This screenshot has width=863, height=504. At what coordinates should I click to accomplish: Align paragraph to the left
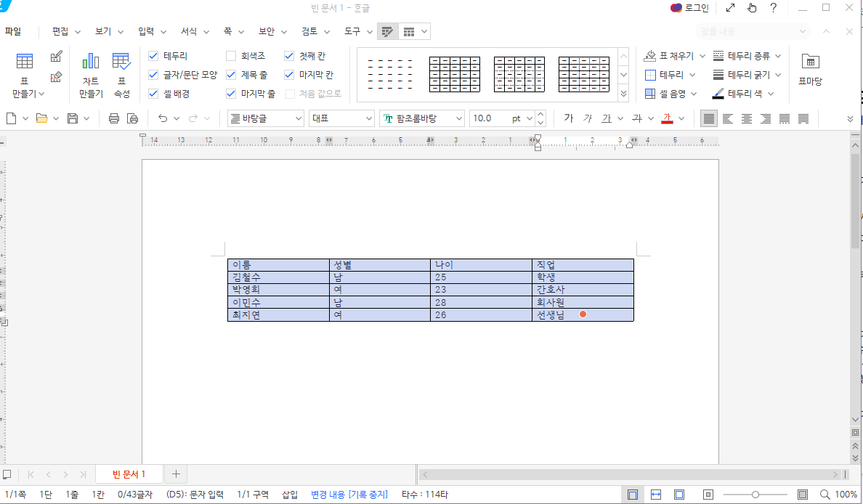(x=728, y=118)
